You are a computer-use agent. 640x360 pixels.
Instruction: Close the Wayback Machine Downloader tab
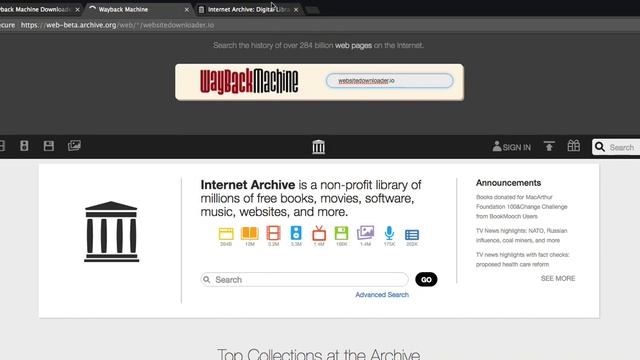(x=78, y=10)
